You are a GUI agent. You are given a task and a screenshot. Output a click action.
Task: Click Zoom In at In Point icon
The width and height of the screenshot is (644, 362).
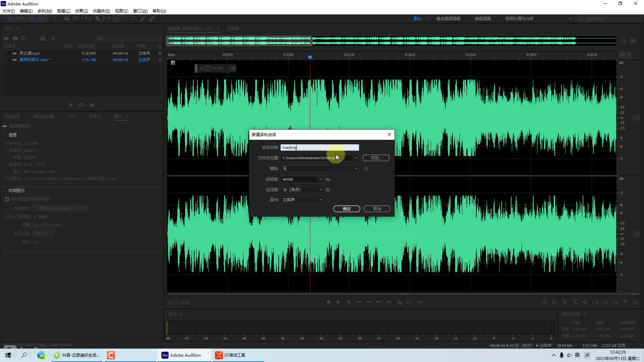coord(595,302)
